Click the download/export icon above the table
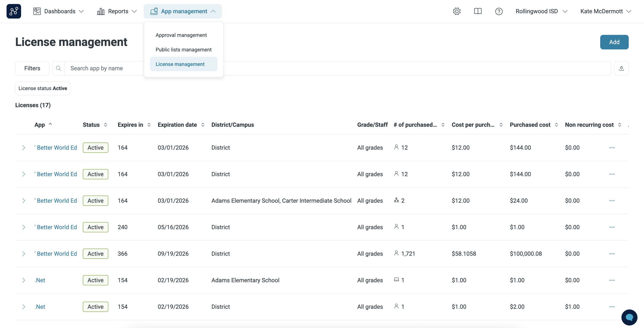This screenshot has height=328, width=644. click(621, 68)
